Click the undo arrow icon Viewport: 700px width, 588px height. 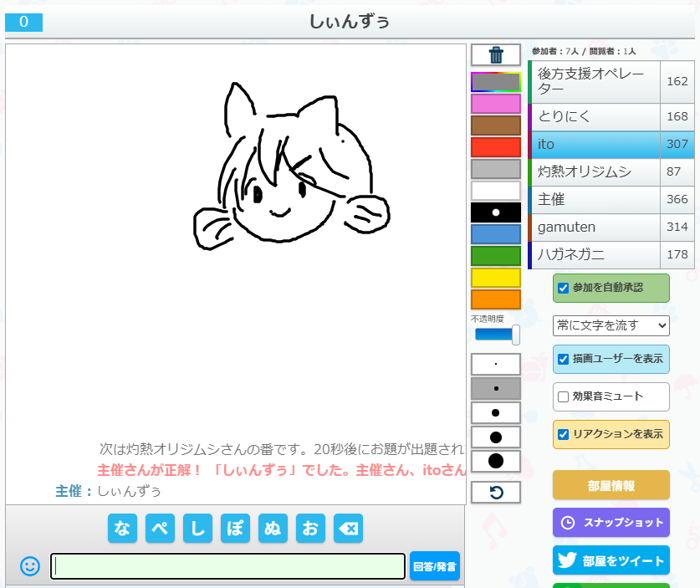pos(496,493)
